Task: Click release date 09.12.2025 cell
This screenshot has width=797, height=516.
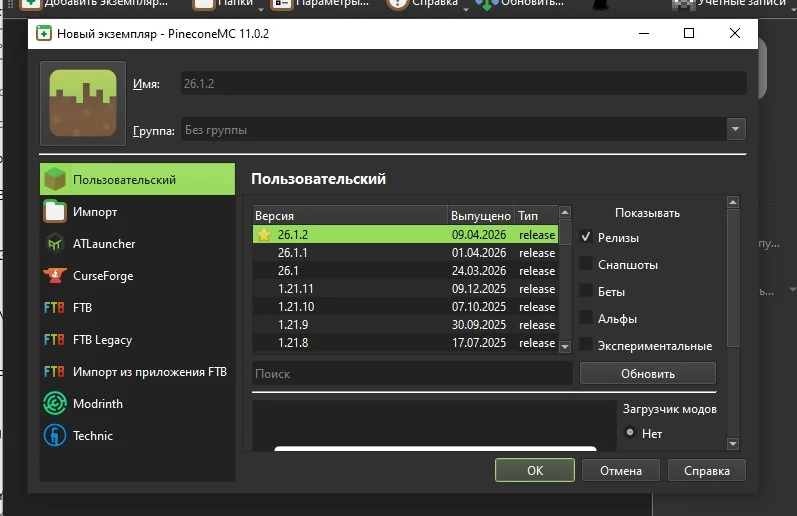Action: (479, 289)
